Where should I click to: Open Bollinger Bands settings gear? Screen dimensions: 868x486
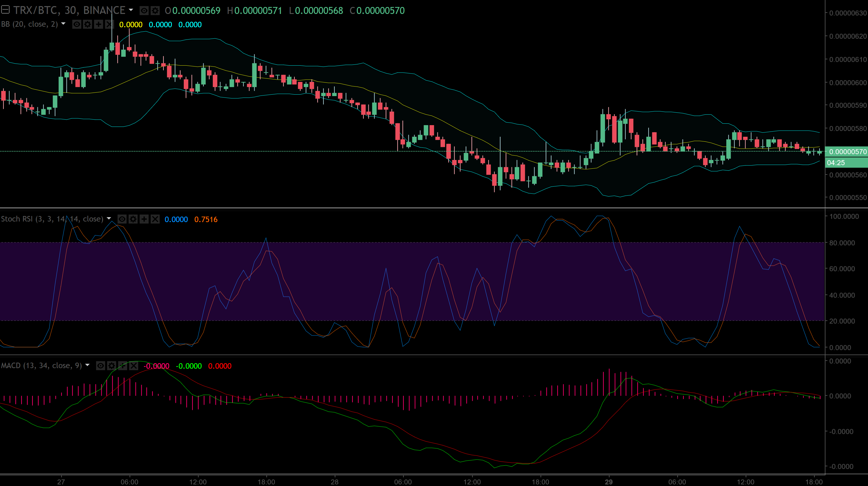coord(88,24)
